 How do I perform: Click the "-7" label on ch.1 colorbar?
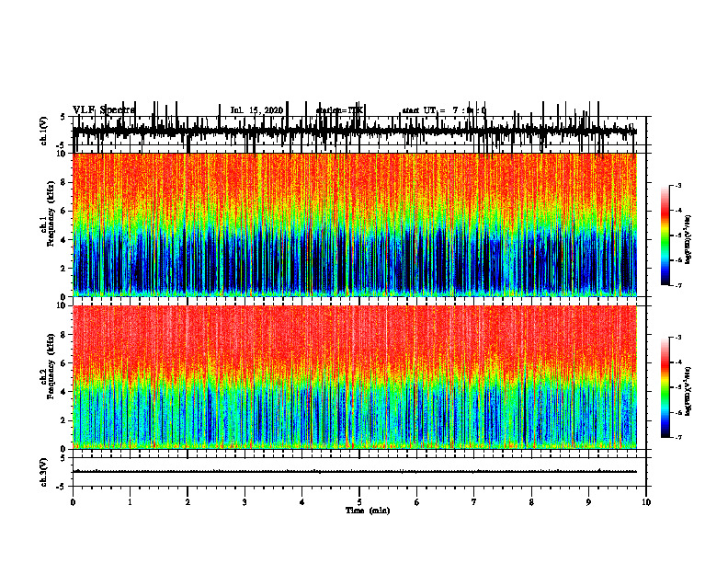pos(677,285)
